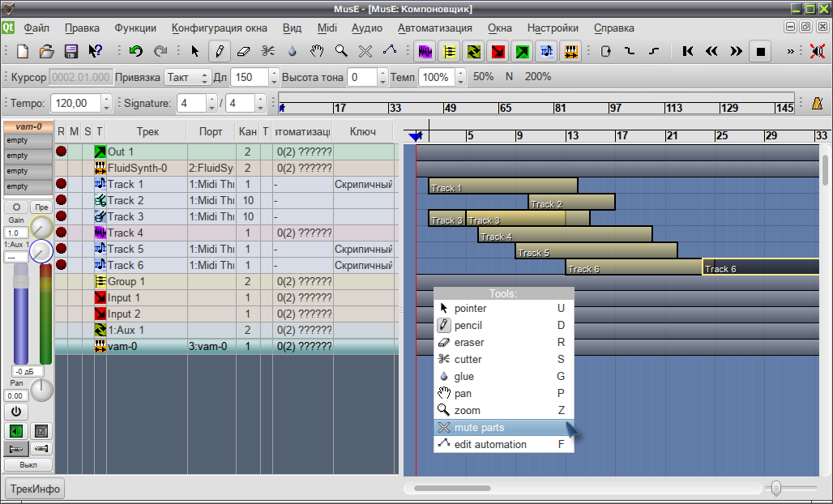This screenshot has height=504, width=833.
Task: Set tempo to 200% with the button
Action: point(537,77)
